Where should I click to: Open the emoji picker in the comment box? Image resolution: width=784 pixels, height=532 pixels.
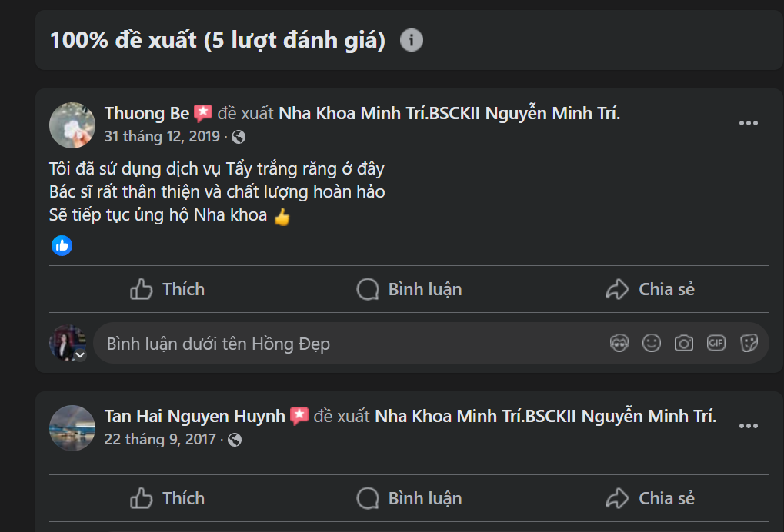pos(651,343)
